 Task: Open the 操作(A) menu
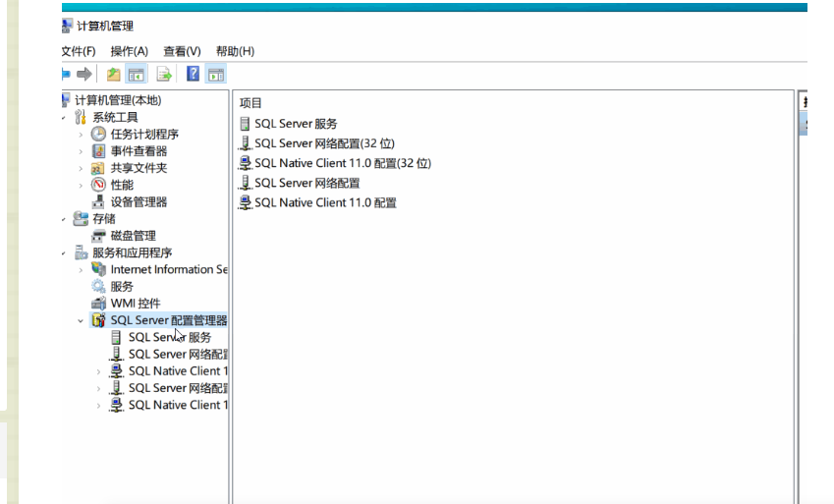point(130,52)
